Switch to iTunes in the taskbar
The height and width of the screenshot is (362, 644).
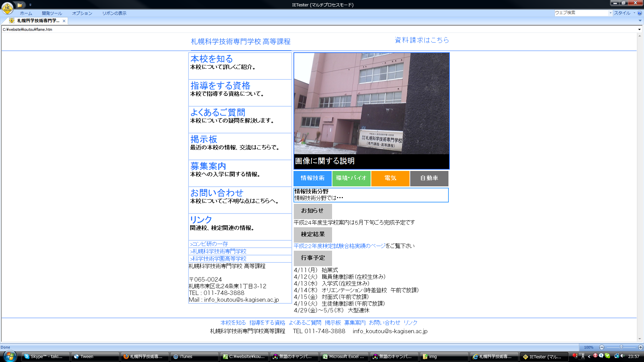(195, 357)
